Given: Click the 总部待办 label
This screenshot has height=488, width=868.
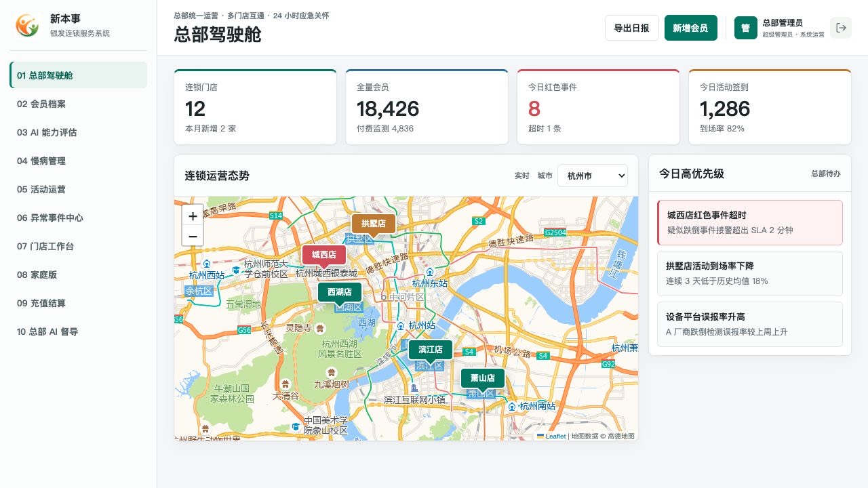Looking at the screenshot, I should click(825, 174).
